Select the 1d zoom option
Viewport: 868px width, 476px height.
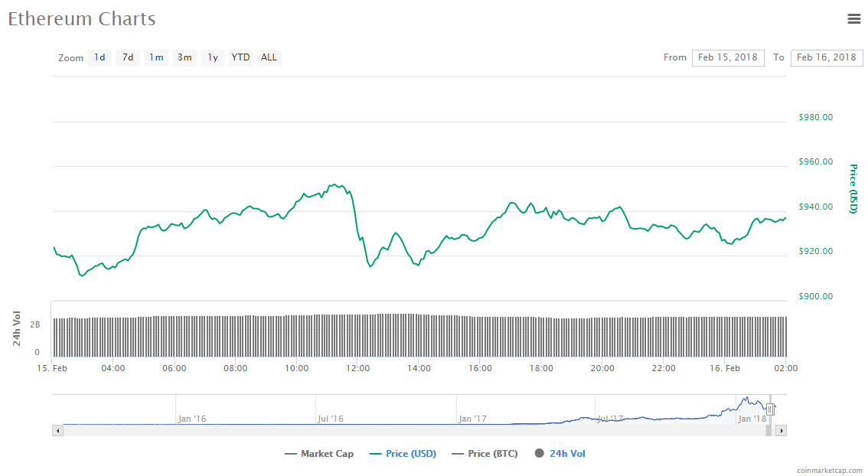pyautogui.click(x=99, y=57)
